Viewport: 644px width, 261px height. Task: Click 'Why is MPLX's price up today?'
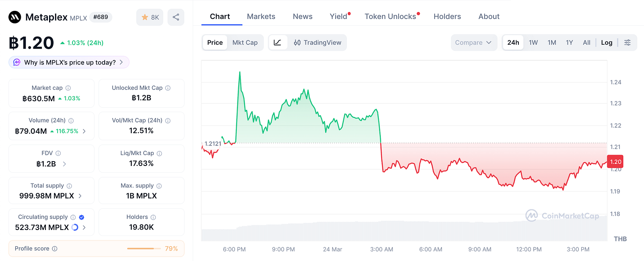(x=69, y=62)
